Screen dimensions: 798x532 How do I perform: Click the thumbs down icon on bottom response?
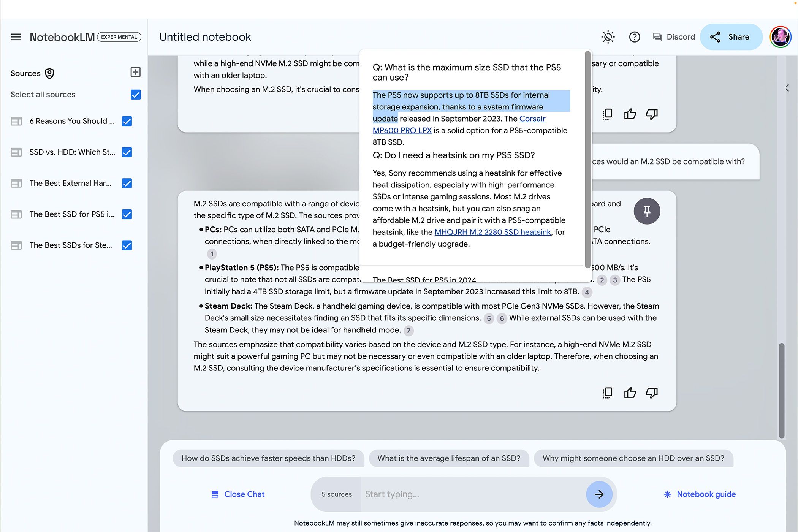pos(652,393)
